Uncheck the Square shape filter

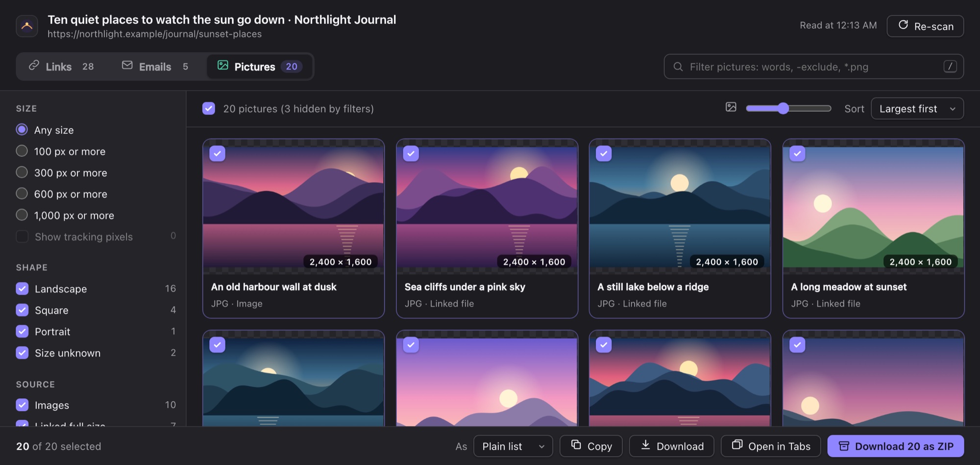tap(22, 310)
